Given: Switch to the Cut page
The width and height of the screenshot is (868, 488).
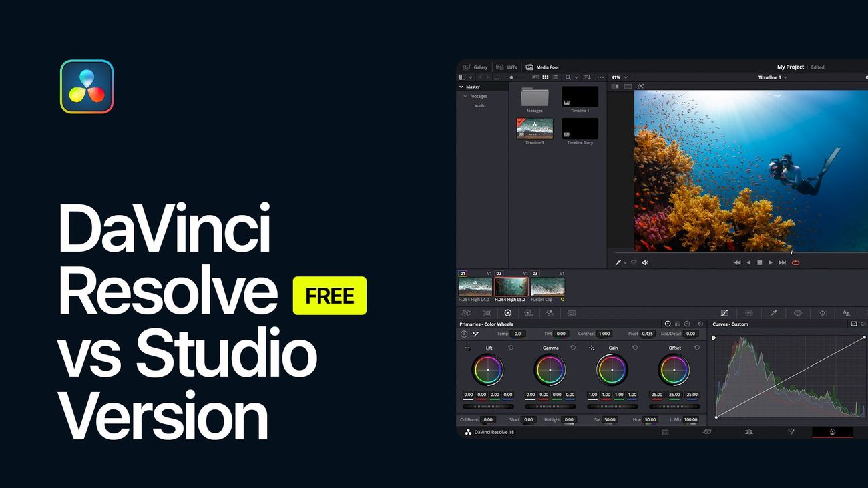Looking at the screenshot, I should [x=707, y=432].
